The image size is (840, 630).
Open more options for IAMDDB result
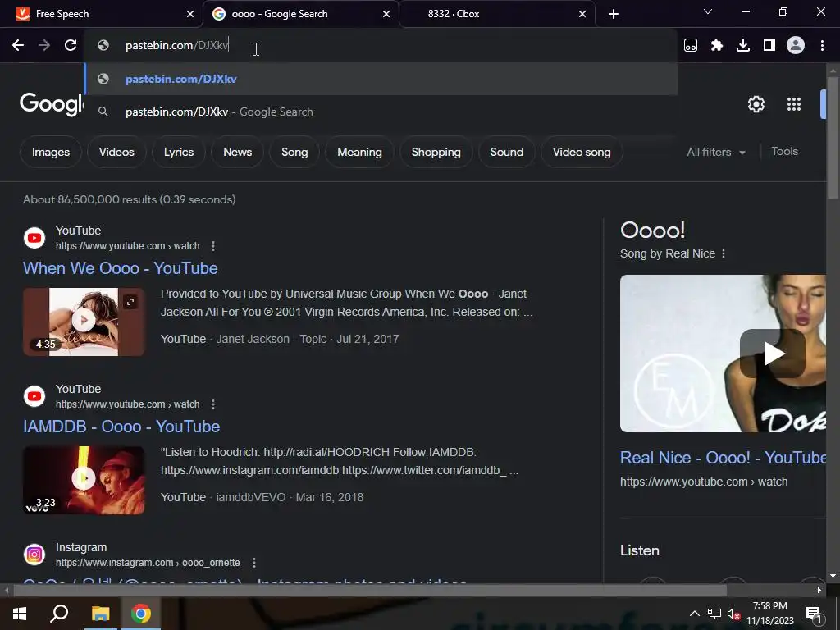pyautogui.click(x=213, y=404)
